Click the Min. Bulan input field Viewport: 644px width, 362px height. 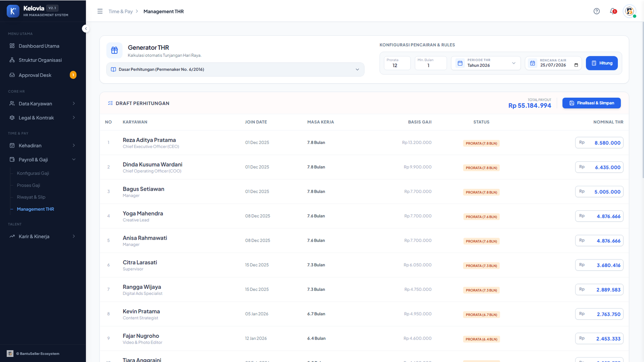coord(431,63)
